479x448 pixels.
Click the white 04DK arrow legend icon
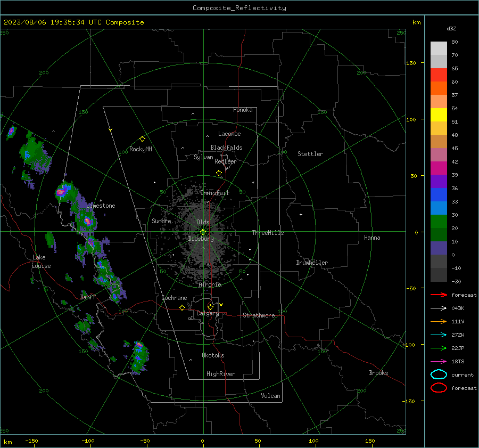coord(439,308)
